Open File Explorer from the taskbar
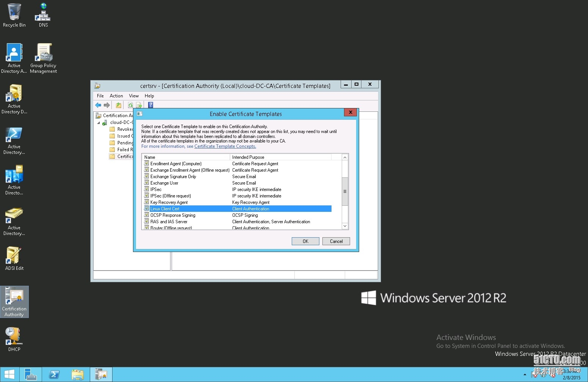Image resolution: width=588 pixels, height=382 pixels. pos(78,374)
